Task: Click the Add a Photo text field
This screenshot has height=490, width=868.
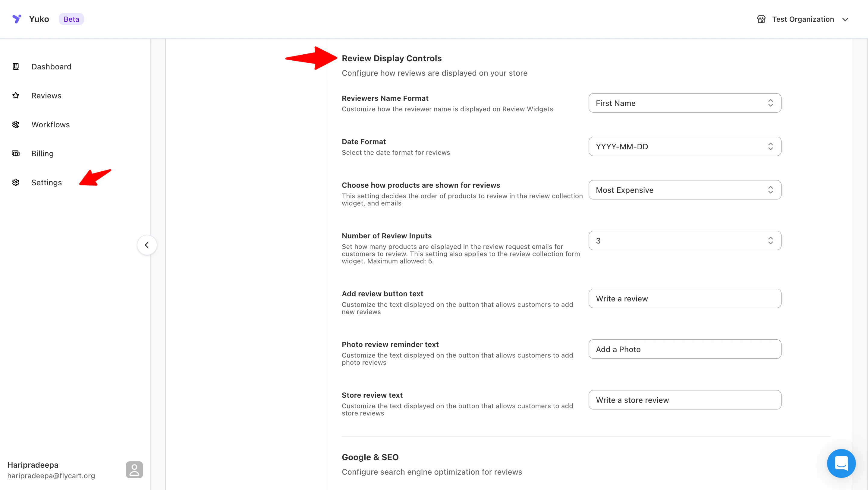Action: [x=684, y=349]
